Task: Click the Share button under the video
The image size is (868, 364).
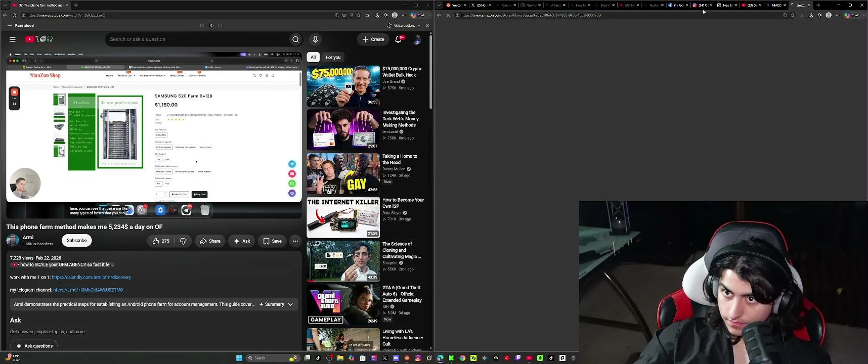Action: click(210, 241)
